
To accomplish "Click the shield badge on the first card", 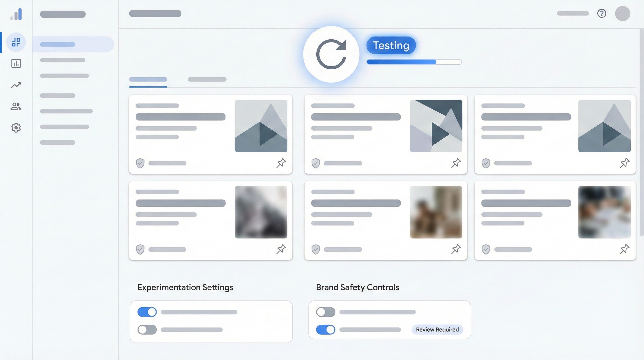I will pyautogui.click(x=140, y=163).
